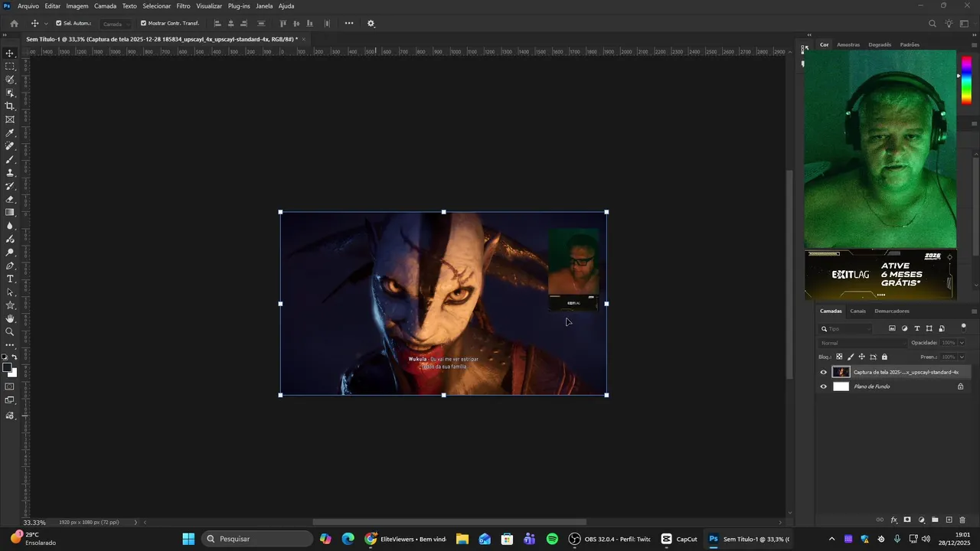This screenshot has width=980, height=551.
Task: Select the Pen tool
Action: (10, 266)
